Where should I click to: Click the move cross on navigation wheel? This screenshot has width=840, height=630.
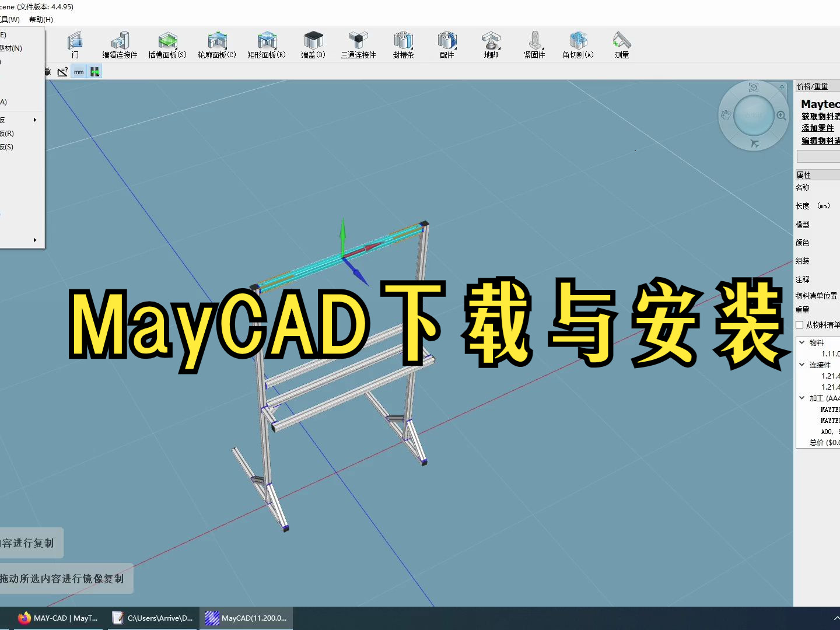[x=782, y=87]
